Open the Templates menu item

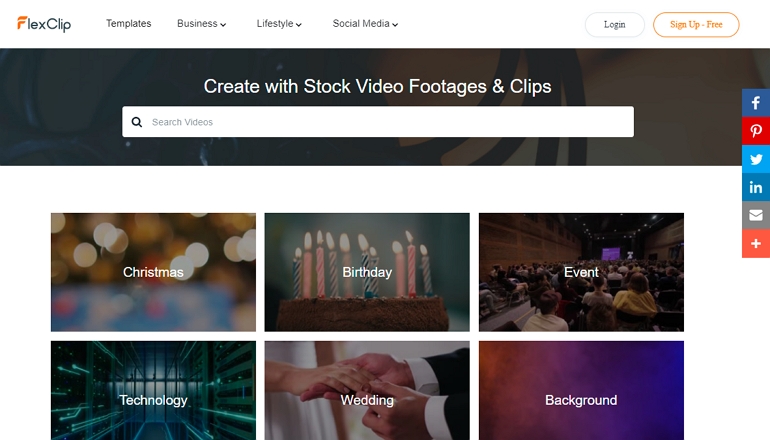point(129,24)
